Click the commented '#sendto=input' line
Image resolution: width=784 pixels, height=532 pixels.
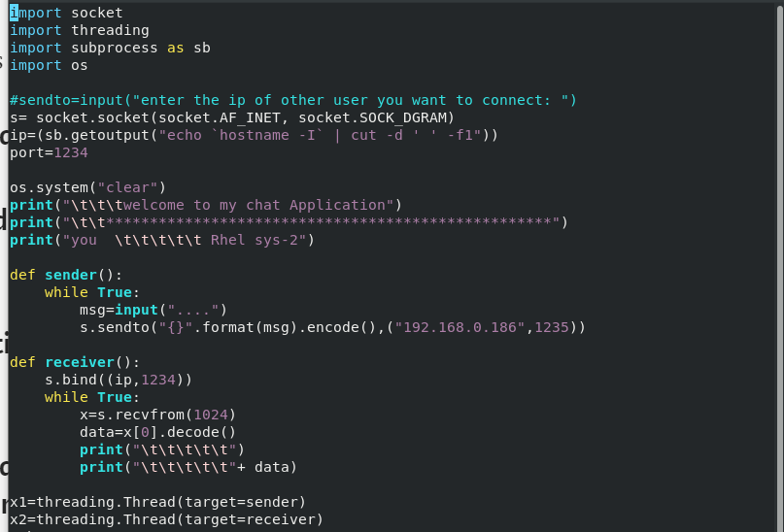[x=293, y=100]
